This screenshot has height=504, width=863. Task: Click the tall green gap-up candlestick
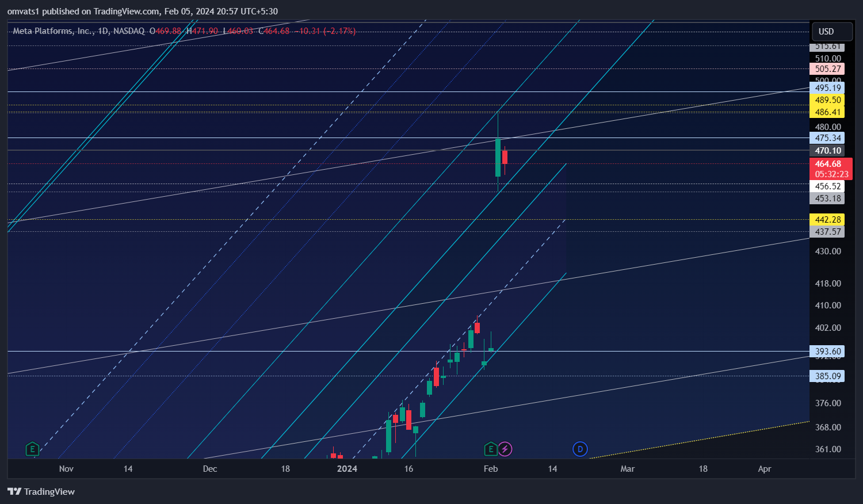coord(498,157)
